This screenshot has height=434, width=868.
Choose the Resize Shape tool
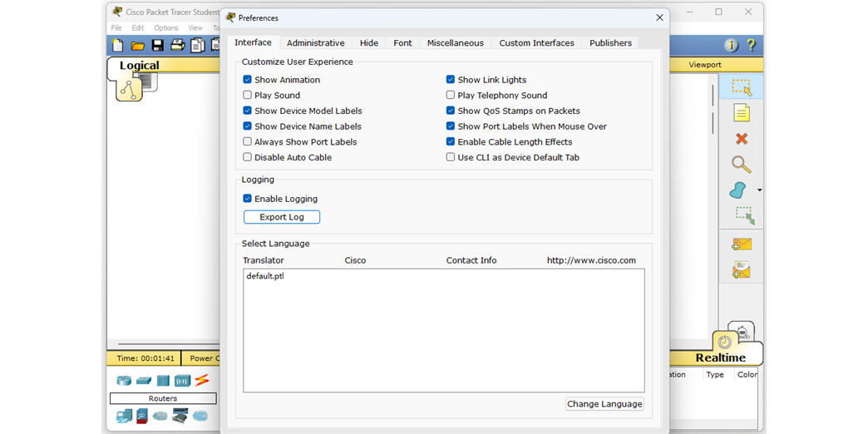[x=745, y=215]
